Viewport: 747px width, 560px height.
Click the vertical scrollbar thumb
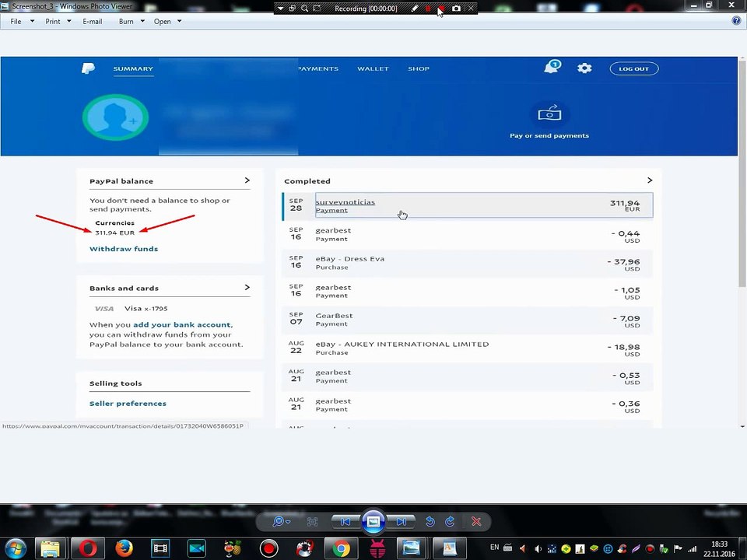coord(742,173)
